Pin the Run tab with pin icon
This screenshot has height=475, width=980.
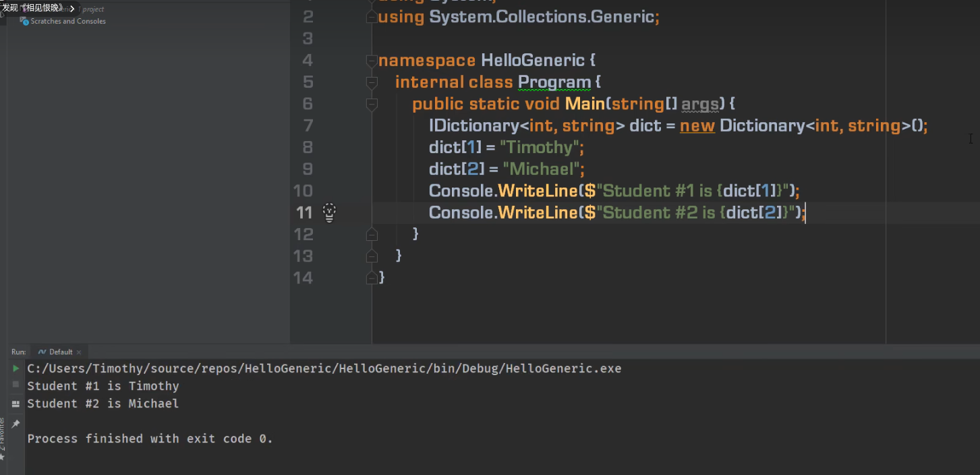[16, 423]
